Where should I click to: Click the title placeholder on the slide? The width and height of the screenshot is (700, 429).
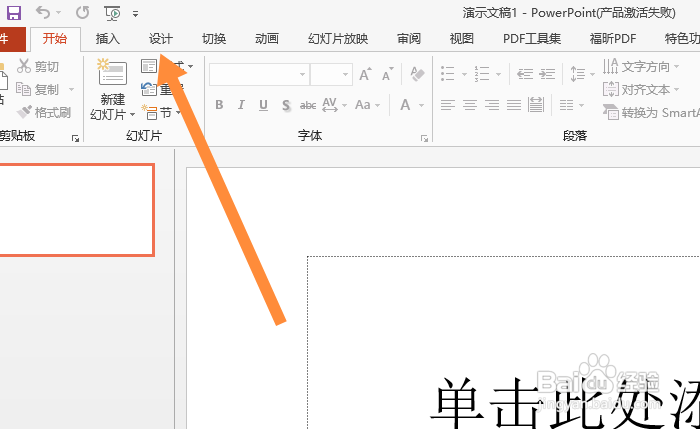[x=504, y=342]
